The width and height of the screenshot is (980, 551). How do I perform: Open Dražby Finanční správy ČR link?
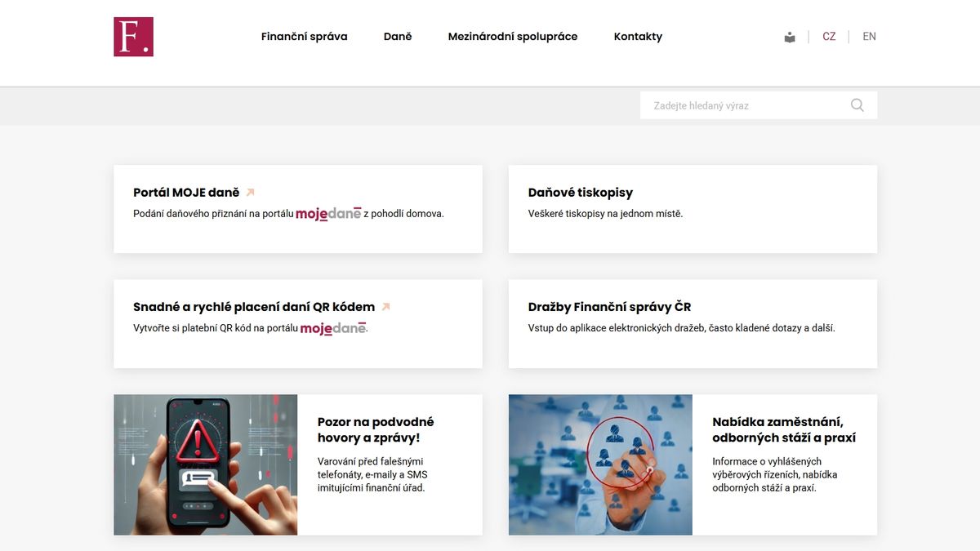609,307
